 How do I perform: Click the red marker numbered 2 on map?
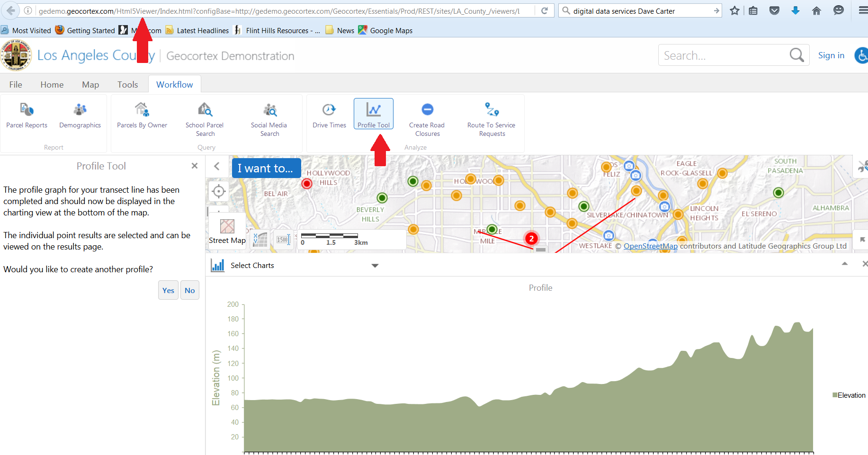click(x=531, y=239)
